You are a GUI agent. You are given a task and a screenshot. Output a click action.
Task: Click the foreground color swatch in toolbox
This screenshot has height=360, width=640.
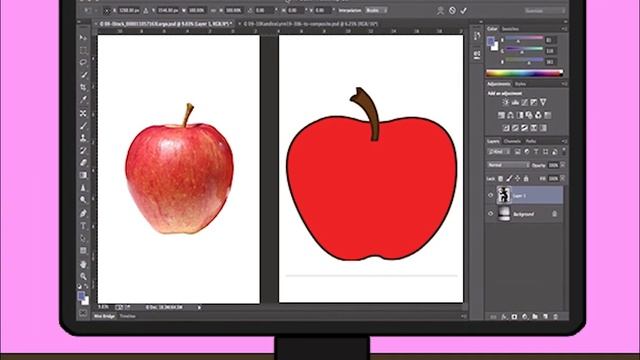tap(82, 296)
